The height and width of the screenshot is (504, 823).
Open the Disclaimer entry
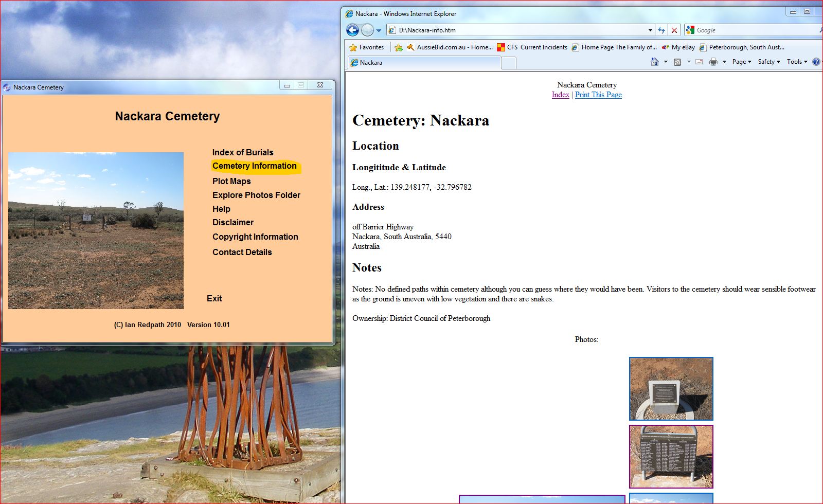[233, 222]
